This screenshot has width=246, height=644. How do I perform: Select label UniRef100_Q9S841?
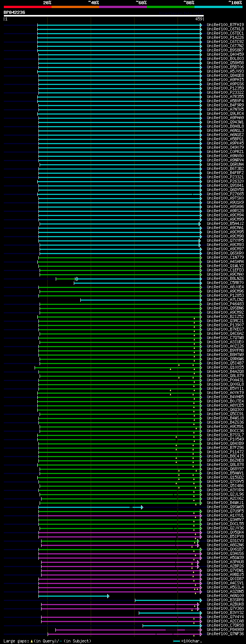pos(225,185)
